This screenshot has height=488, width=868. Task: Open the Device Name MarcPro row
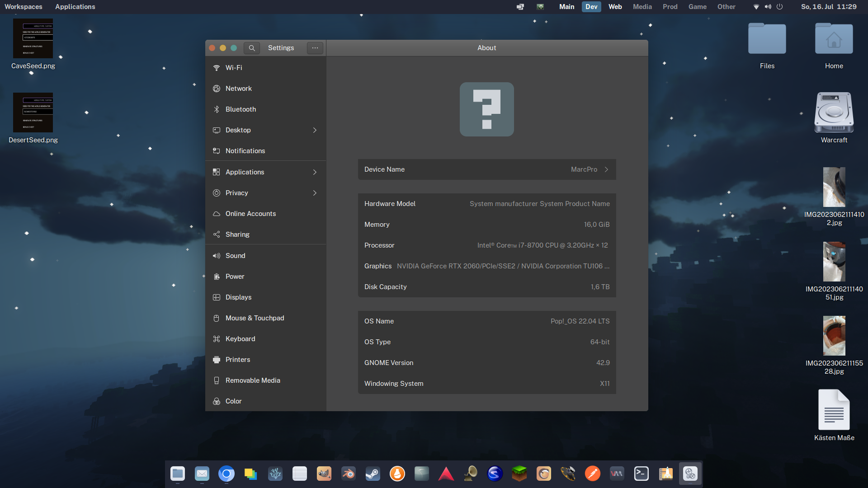click(487, 169)
